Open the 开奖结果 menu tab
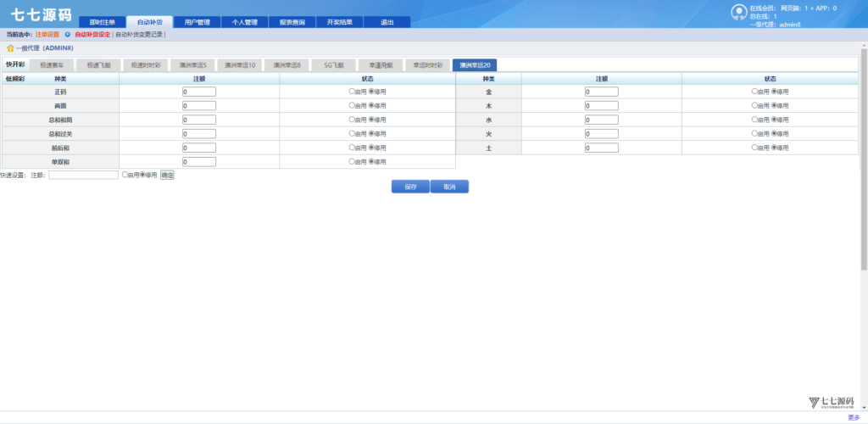 point(339,22)
